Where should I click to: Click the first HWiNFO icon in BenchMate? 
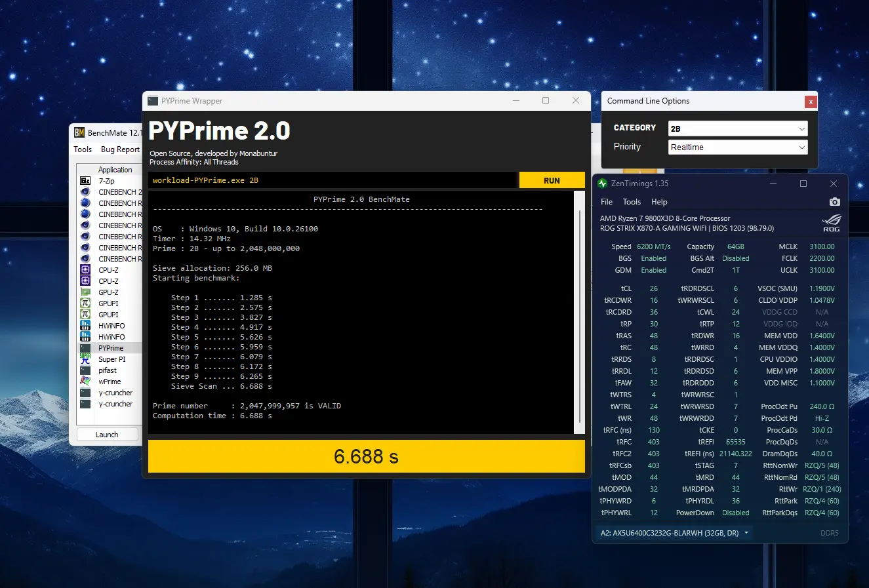tap(85, 325)
